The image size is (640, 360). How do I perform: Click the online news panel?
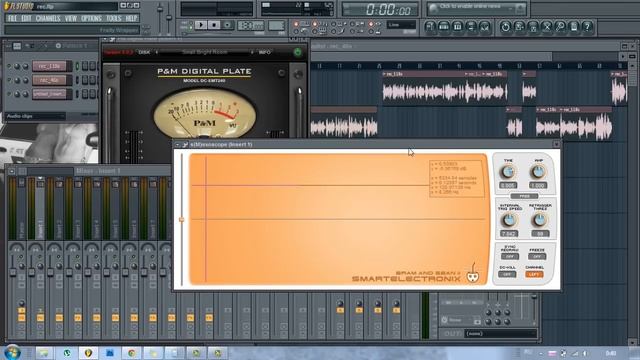point(476,8)
